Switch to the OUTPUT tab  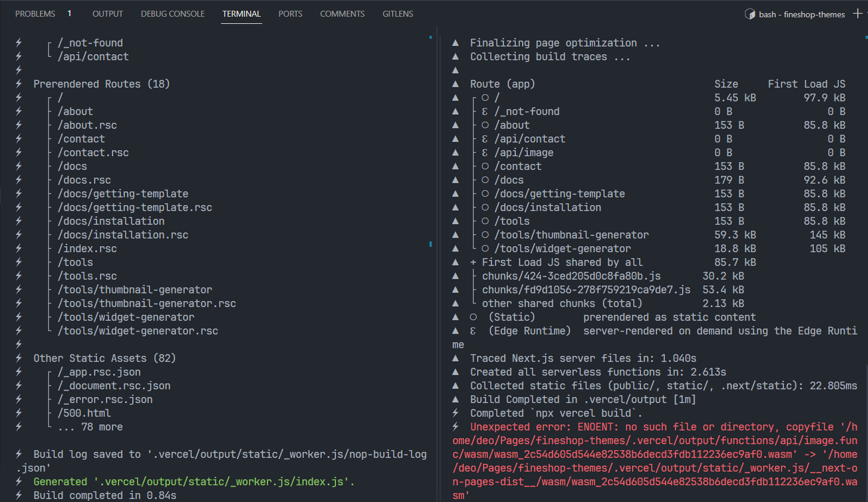tap(108, 14)
